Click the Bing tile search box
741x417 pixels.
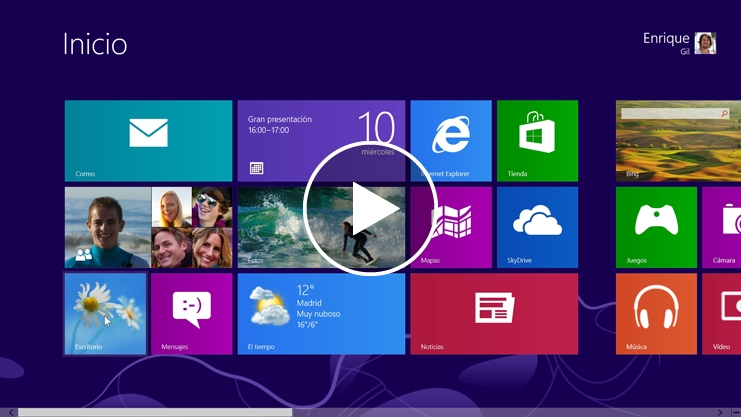click(675, 113)
